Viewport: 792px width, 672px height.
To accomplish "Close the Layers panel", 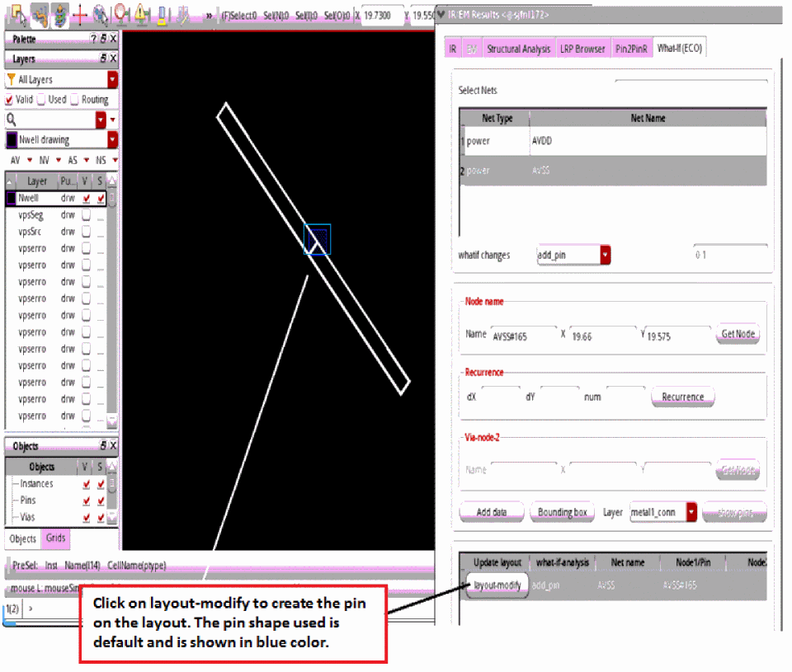I will click(113, 59).
